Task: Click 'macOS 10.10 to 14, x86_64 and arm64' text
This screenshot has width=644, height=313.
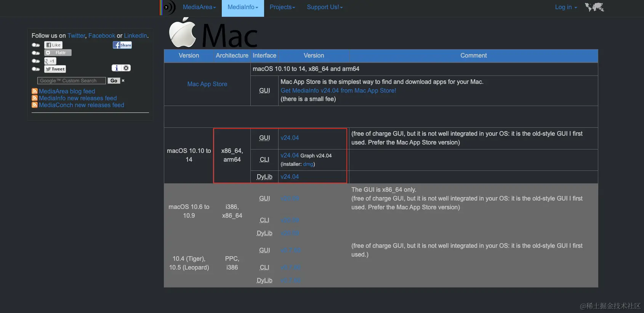Action: point(306,69)
